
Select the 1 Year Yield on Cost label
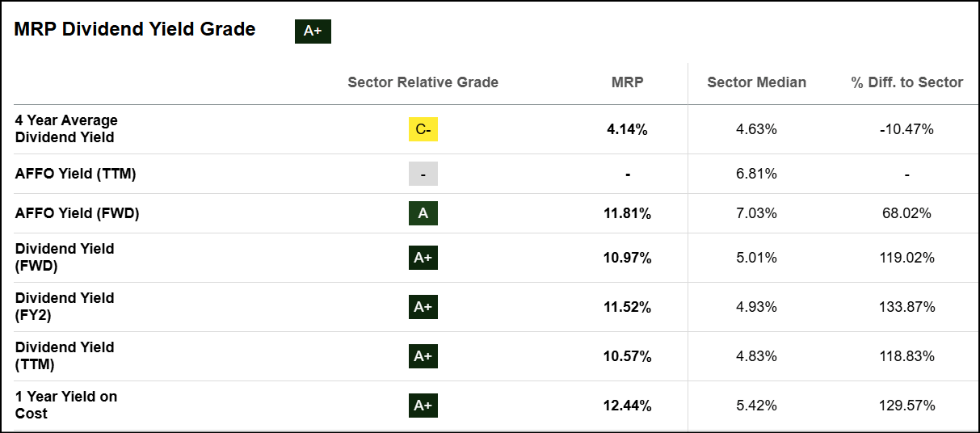(x=66, y=406)
